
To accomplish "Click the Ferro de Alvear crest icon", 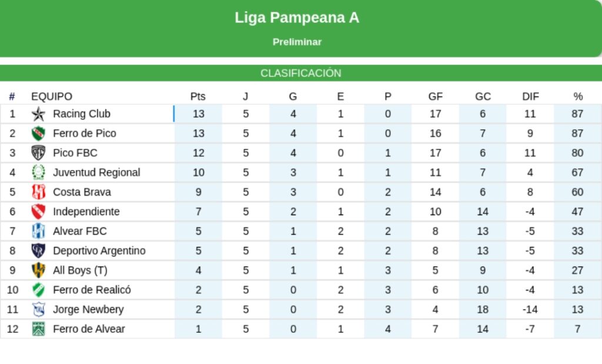I will 38,329.
